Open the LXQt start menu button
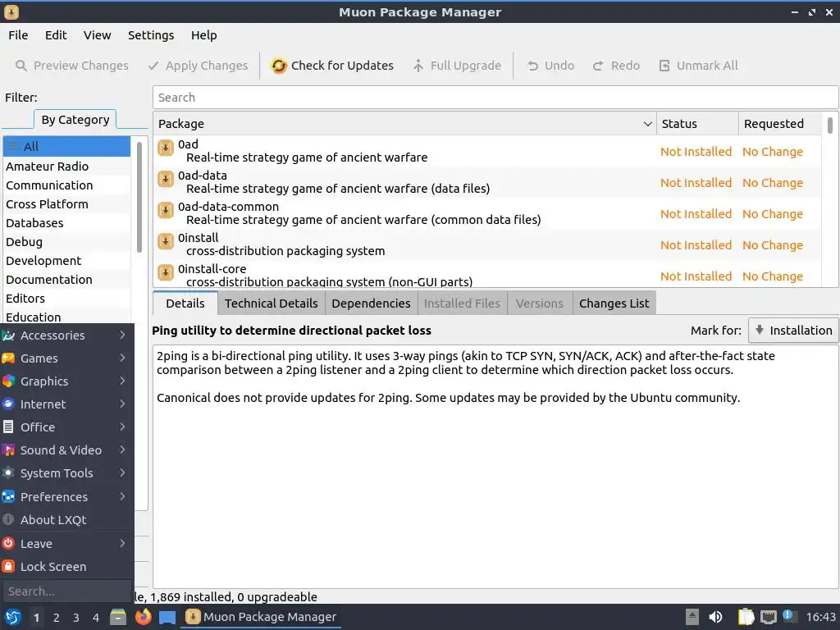The image size is (840, 630). click(x=13, y=617)
